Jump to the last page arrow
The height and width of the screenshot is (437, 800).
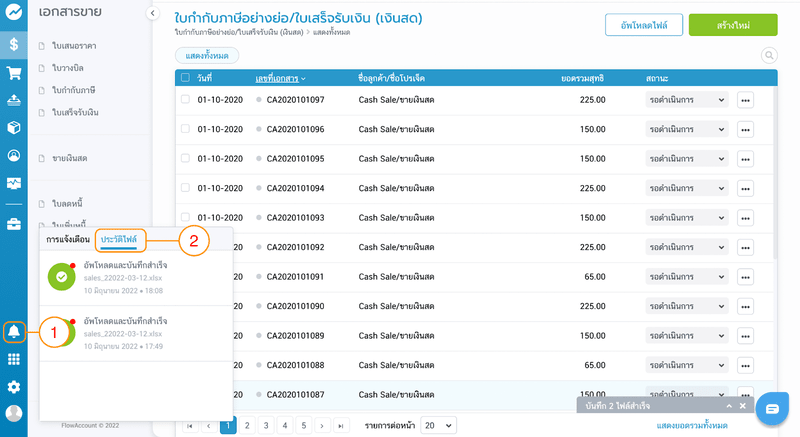click(x=341, y=425)
